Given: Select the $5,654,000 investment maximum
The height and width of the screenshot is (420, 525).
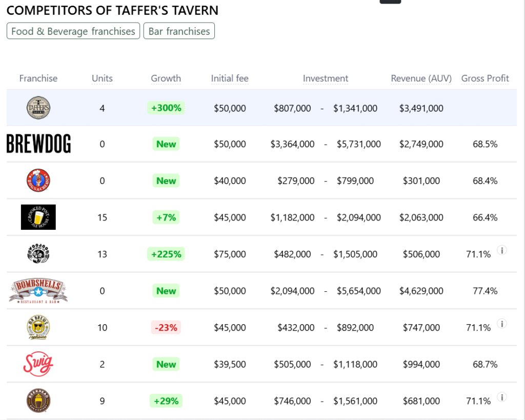Looking at the screenshot, I should pos(358,291).
